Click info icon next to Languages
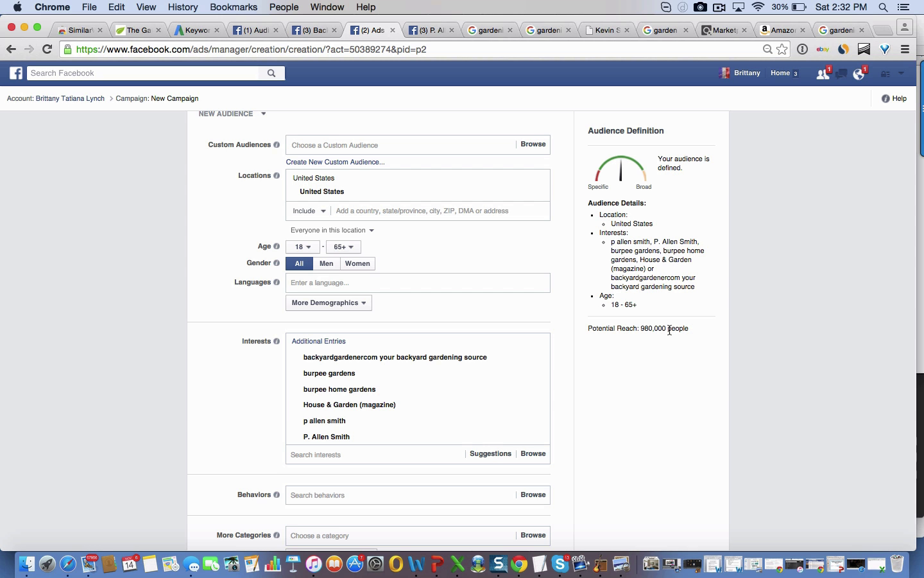 (277, 283)
